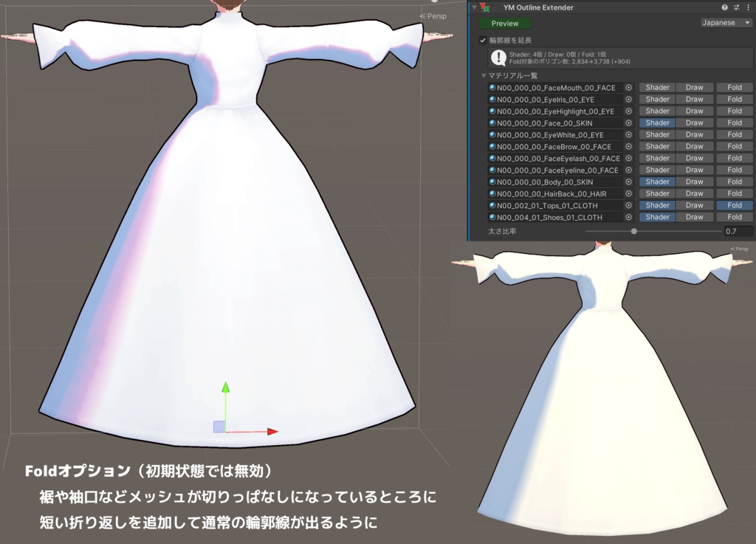Enable Shader for HairBack_00_HAIR
This screenshot has width=756, height=544.
[x=657, y=193]
